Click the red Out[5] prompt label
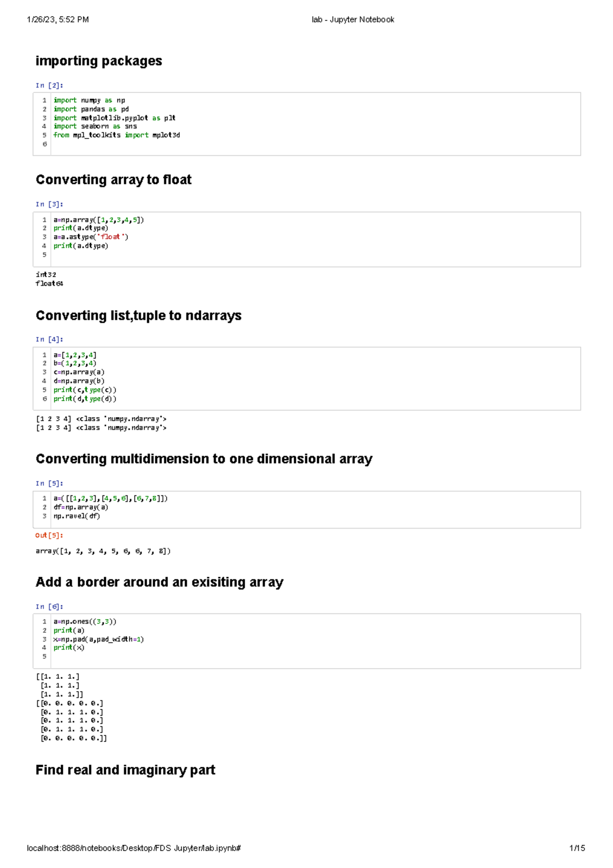The height and width of the screenshot is (868, 613). (x=49, y=536)
